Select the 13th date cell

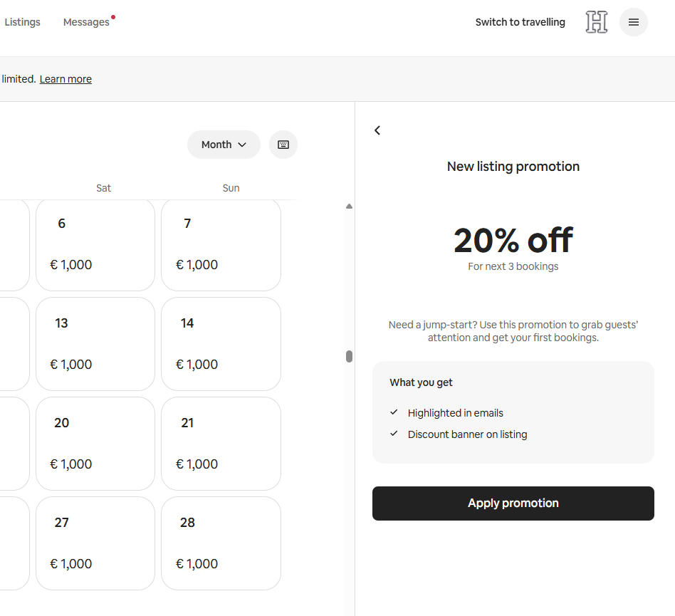(x=95, y=344)
